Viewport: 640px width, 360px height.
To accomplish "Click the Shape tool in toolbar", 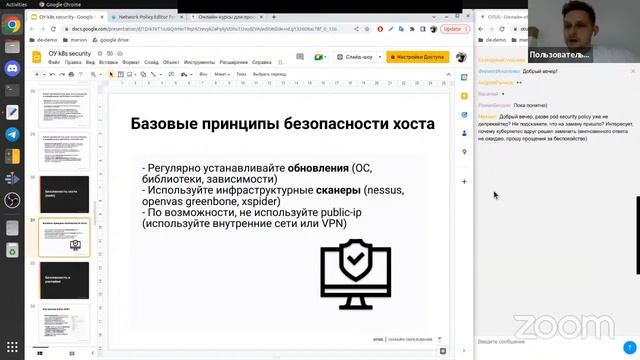I will 143,74.
